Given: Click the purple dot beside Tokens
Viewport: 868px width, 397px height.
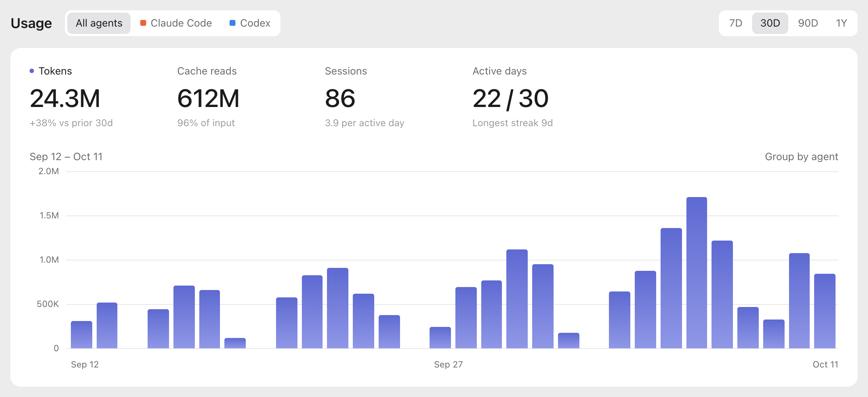Looking at the screenshot, I should [32, 71].
